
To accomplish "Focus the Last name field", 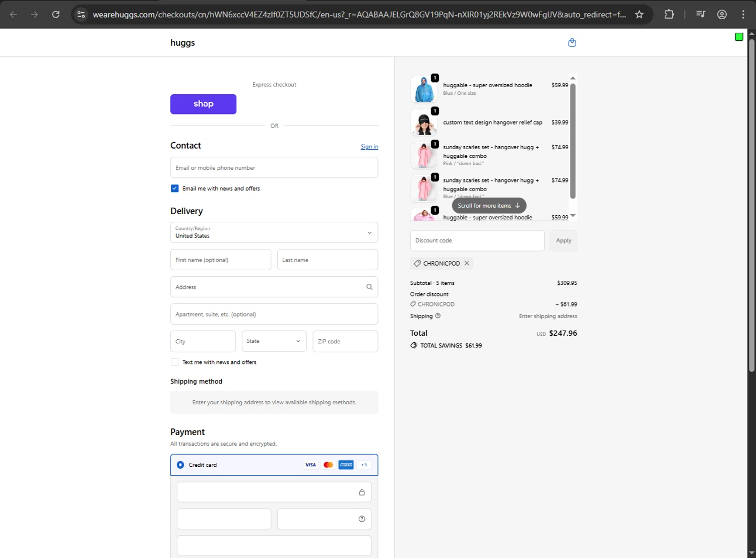I will (328, 260).
